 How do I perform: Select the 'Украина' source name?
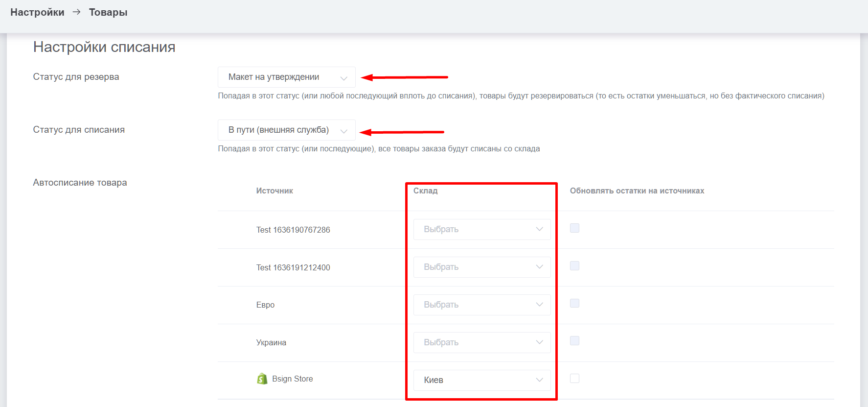pyautogui.click(x=271, y=343)
